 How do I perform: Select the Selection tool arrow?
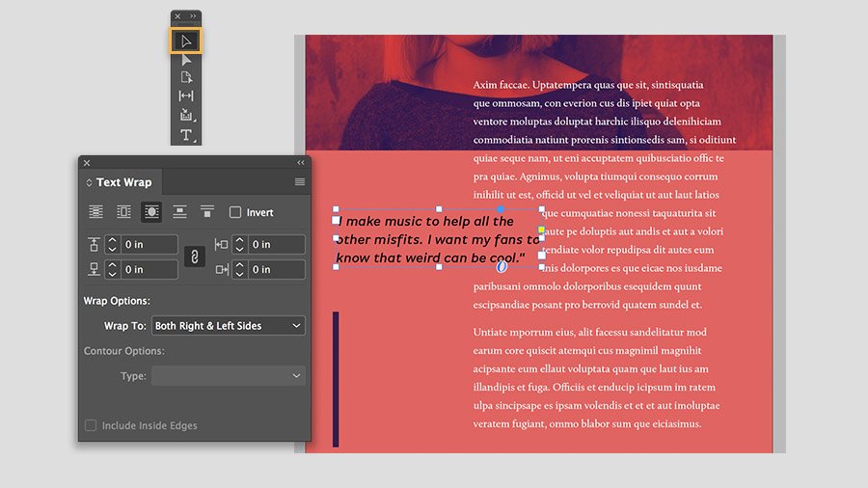coord(186,41)
